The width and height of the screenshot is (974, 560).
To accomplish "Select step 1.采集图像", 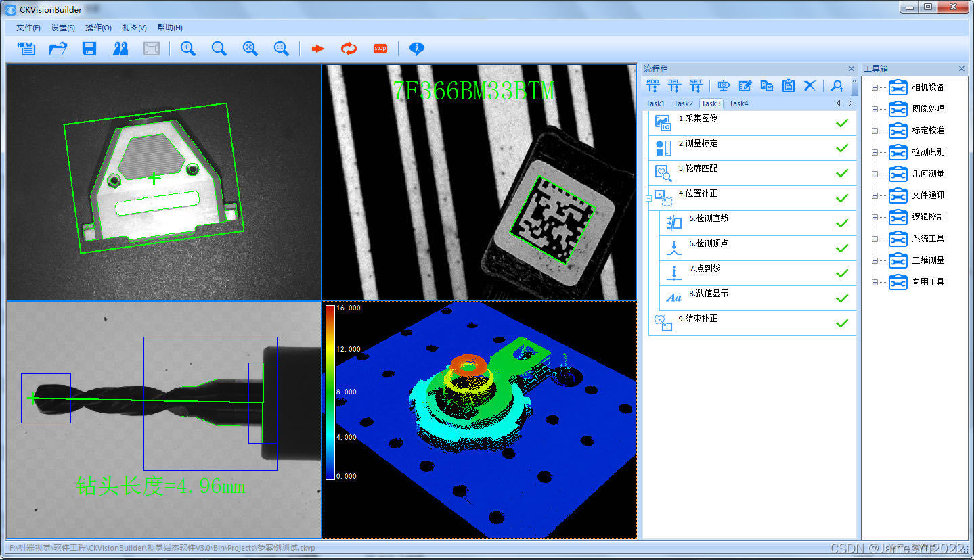I will (x=752, y=123).
